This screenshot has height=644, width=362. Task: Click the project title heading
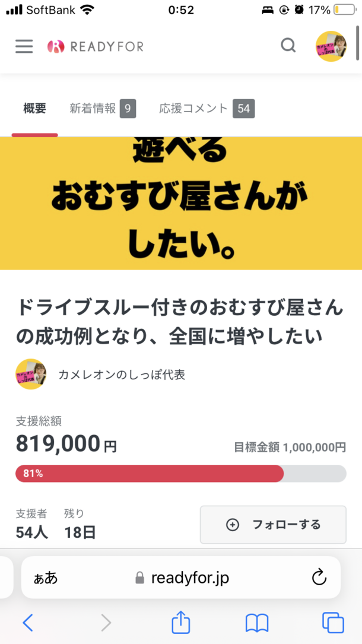click(x=179, y=322)
